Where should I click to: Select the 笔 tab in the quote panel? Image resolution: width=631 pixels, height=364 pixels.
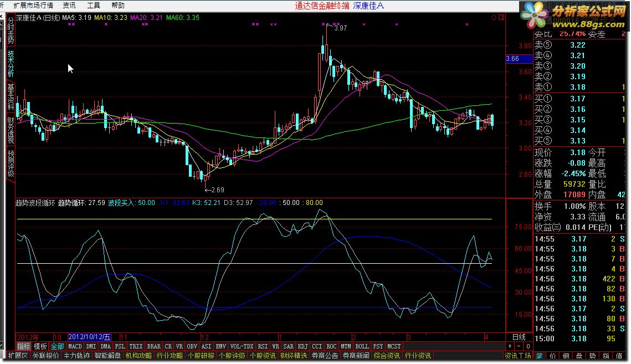tap(539, 356)
